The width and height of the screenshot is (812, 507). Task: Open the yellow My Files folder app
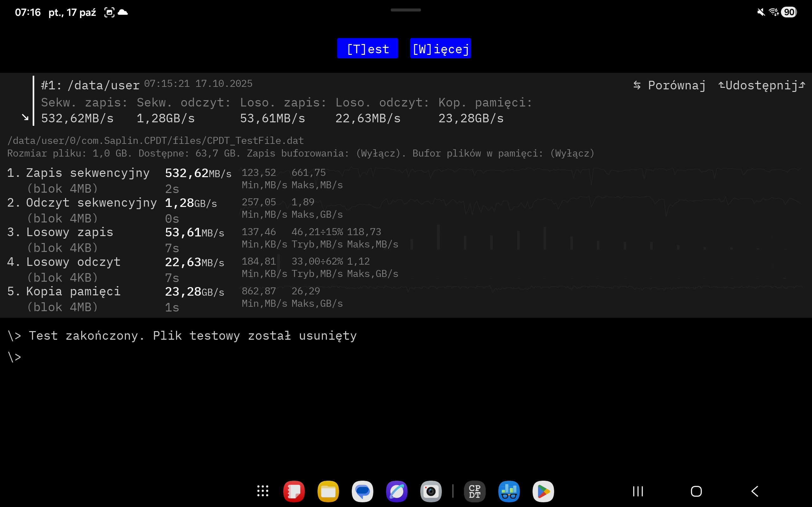pos(328,491)
